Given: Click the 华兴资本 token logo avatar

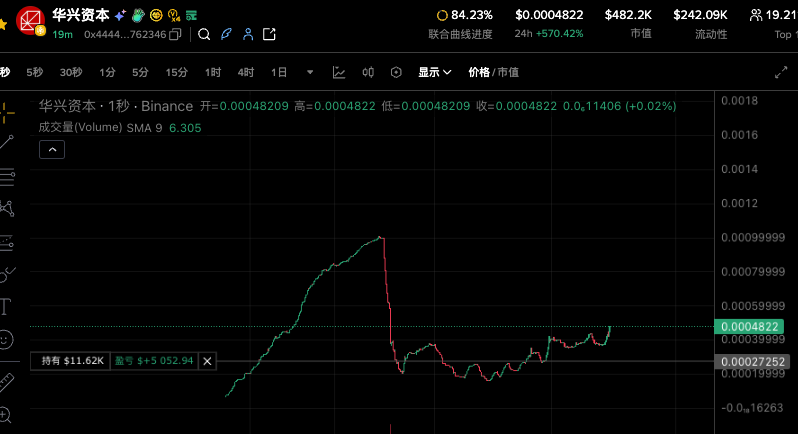Looking at the screenshot, I should [x=30, y=21].
